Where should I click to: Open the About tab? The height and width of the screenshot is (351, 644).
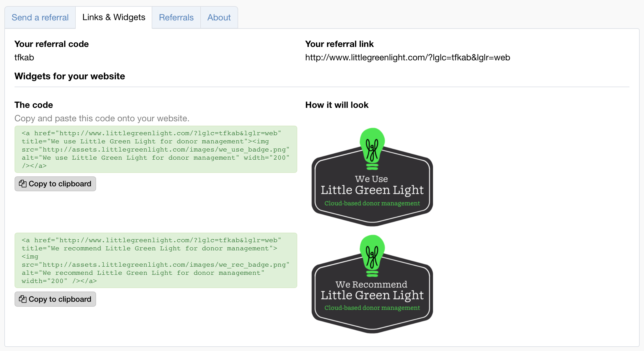(x=219, y=17)
